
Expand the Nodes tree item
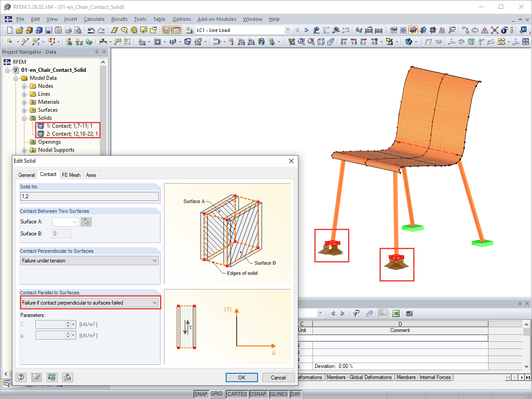point(24,86)
